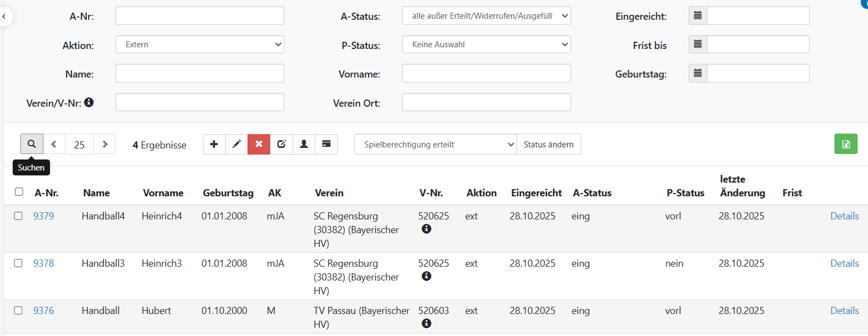Open the A-Status dropdown
Image resolution: width=868 pixels, height=336 pixels.
(x=486, y=16)
